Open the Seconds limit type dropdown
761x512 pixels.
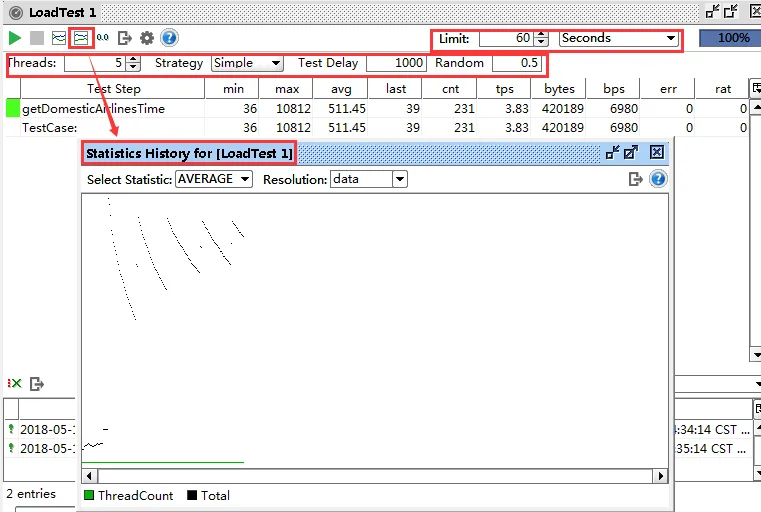(618, 38)
